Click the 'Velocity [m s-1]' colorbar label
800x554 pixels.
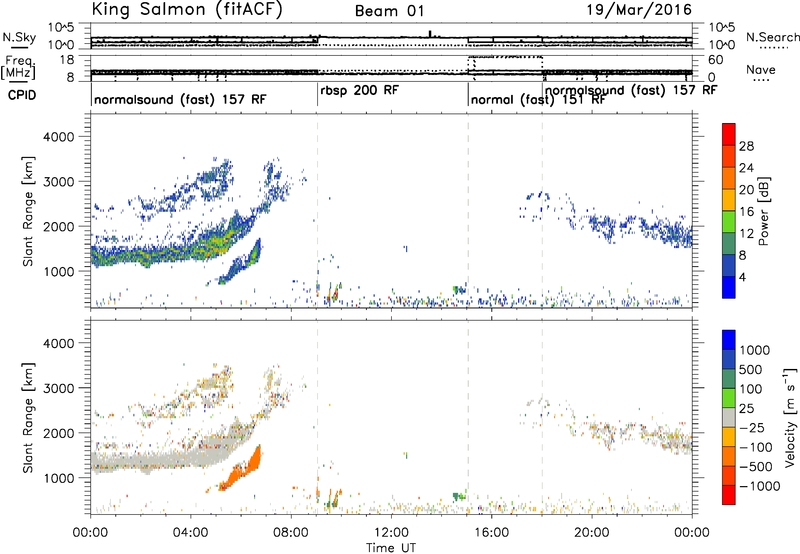point(790,417)
